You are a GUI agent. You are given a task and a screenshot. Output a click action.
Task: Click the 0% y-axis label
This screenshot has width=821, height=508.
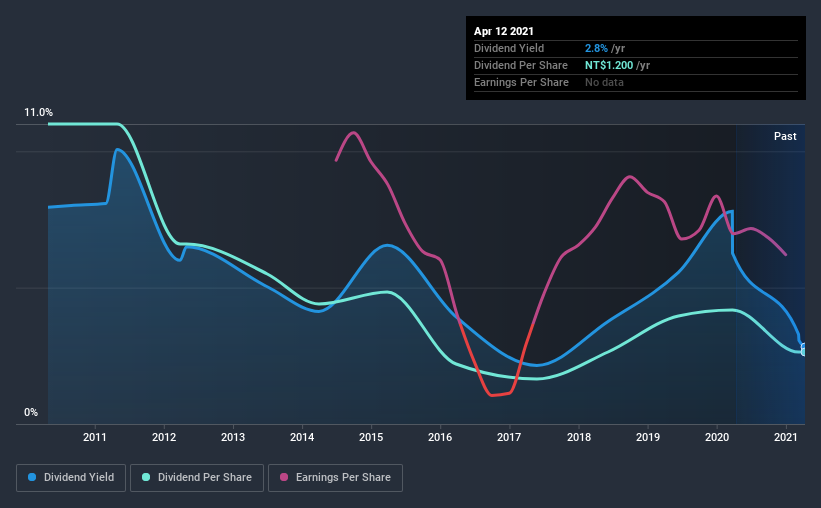pos(31,413)
